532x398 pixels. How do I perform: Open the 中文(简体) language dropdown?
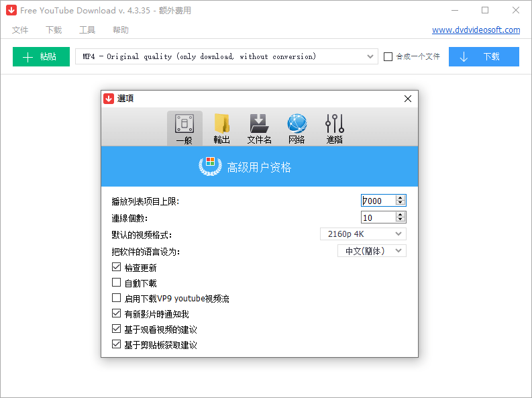[372, 251]
